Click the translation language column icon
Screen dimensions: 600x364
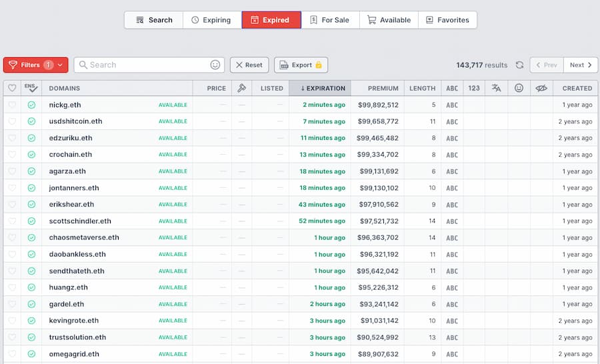496,88
